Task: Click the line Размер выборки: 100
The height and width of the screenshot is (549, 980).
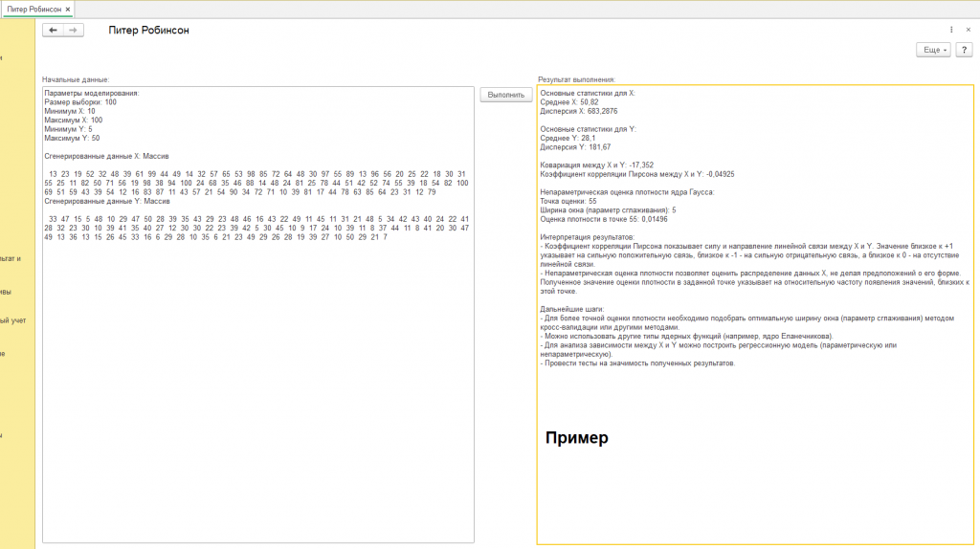Action: 80,102
